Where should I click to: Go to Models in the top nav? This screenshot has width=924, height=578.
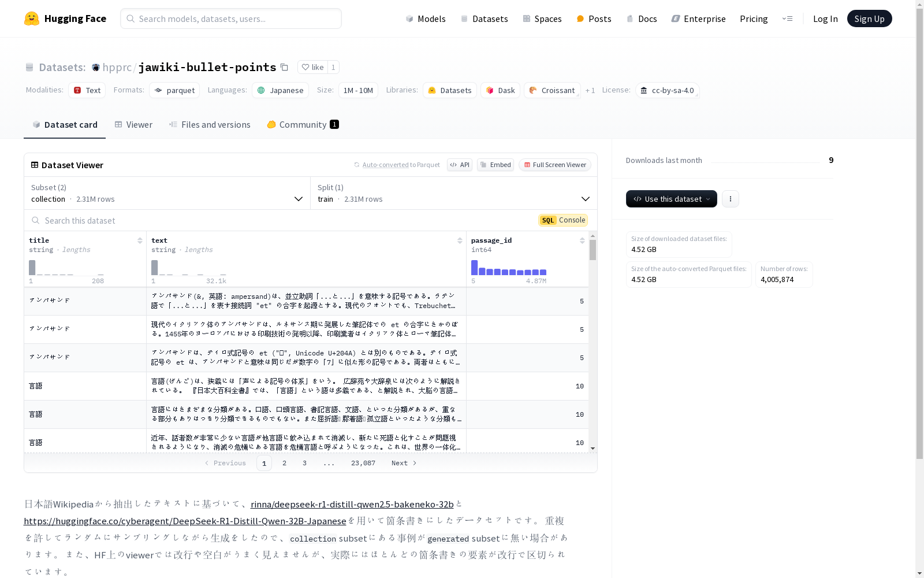[x=426, y=18]
